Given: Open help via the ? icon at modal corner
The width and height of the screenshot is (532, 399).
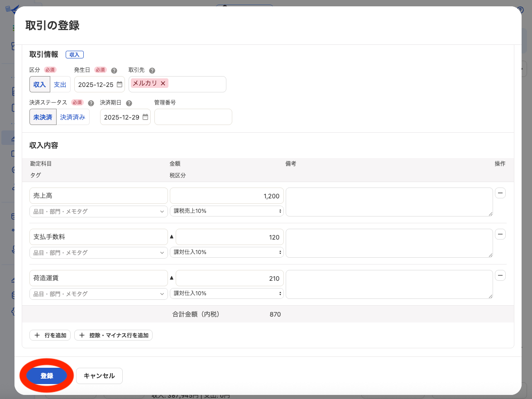Looking at the screenshot, I should point(520,10).
